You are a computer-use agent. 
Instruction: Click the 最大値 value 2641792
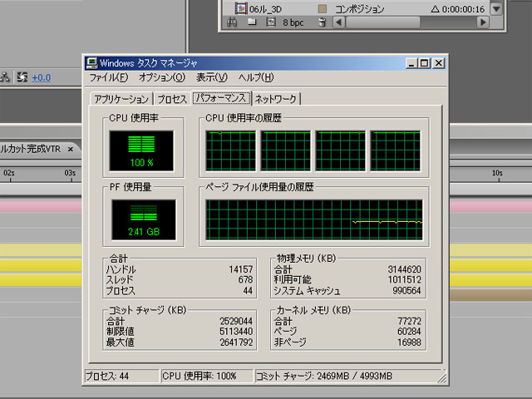(236, 342)
